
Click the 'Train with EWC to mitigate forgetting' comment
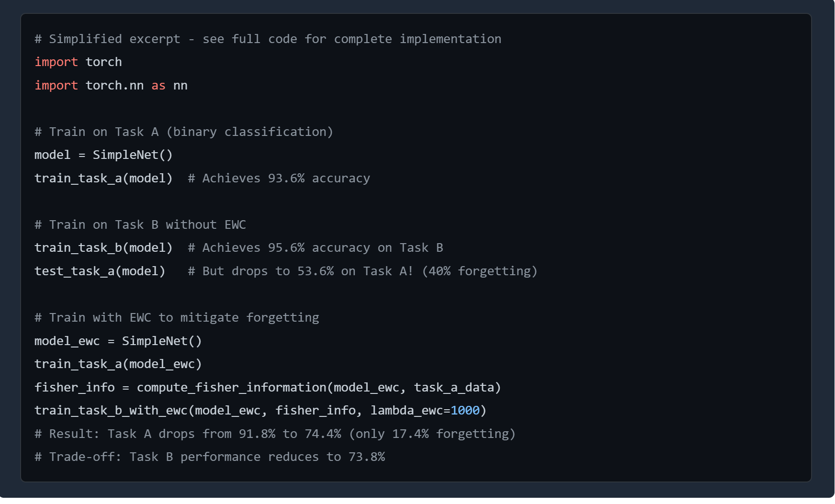(177, 318)
